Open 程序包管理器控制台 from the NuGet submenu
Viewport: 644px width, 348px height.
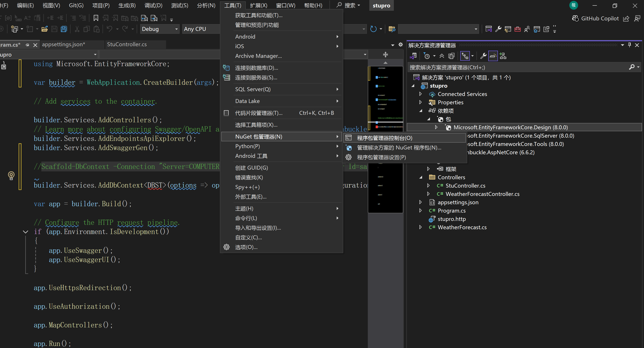(384, 138)
